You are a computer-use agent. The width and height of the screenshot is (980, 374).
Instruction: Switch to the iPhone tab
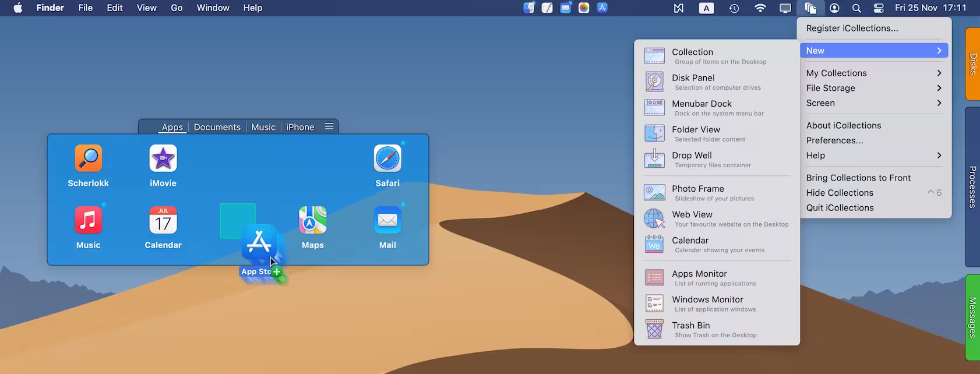coord(300,127)
